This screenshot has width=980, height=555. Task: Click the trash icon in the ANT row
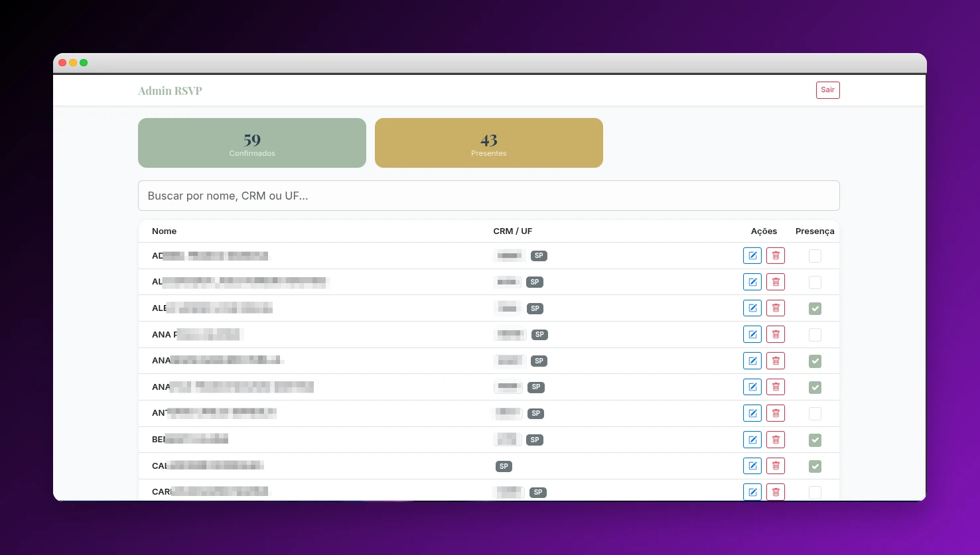pos(776,413)
